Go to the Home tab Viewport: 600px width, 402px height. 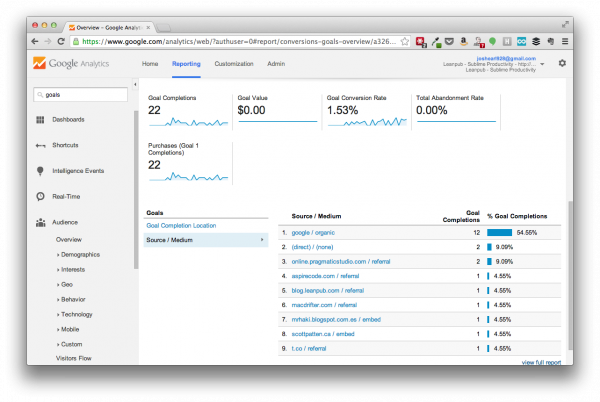150,64
